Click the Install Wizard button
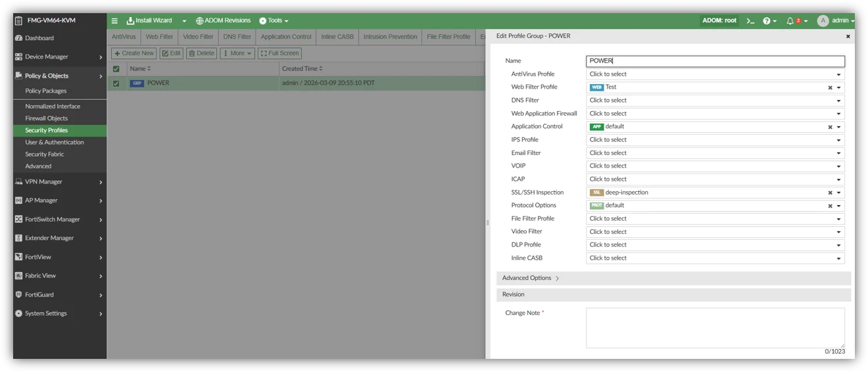The image size is (868, 372). click(150, 20)
